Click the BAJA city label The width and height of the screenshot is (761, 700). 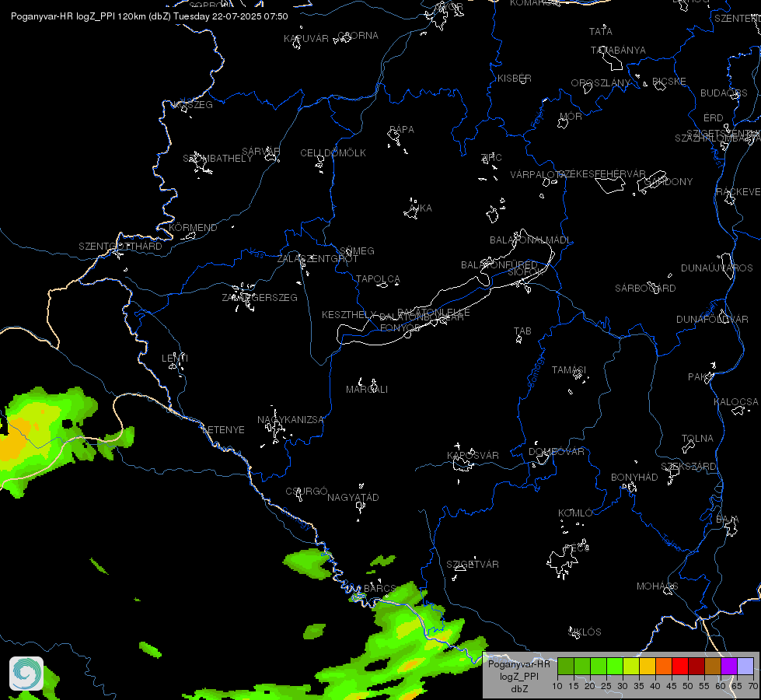[728, 520]
